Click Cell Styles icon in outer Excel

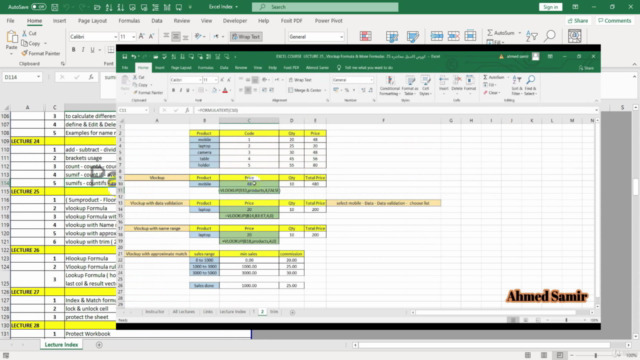click(413, 36)
